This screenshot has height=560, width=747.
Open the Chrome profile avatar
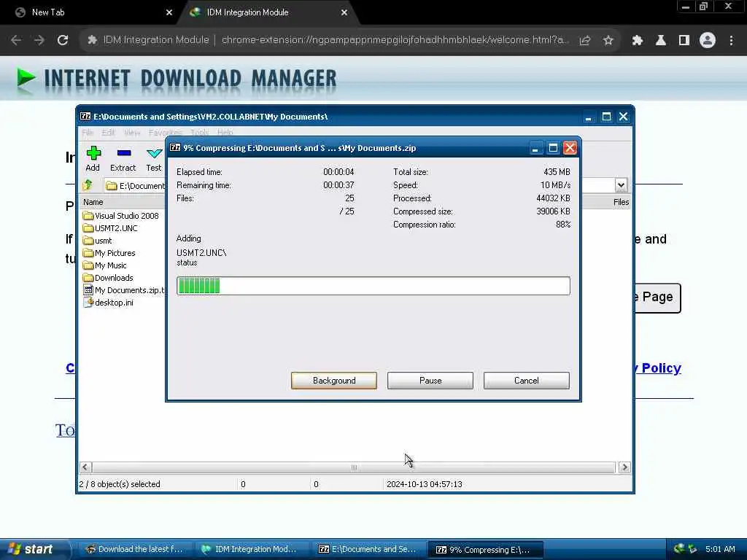pyautogui.click(x=708, y=40)
